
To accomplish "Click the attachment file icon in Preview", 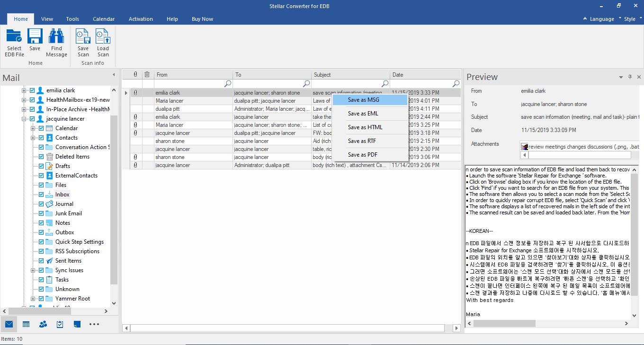I will tap(525, 147).
